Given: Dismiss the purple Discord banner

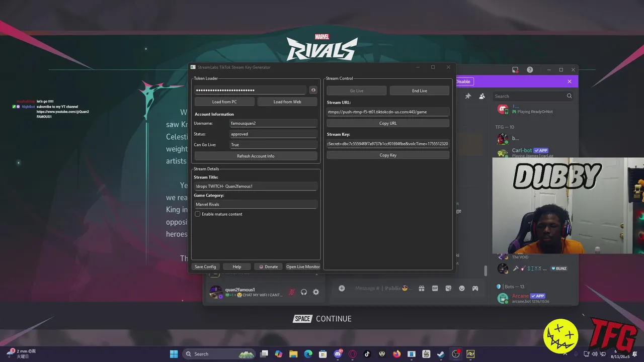Looking at the screenshot, I should coord(570,81).
